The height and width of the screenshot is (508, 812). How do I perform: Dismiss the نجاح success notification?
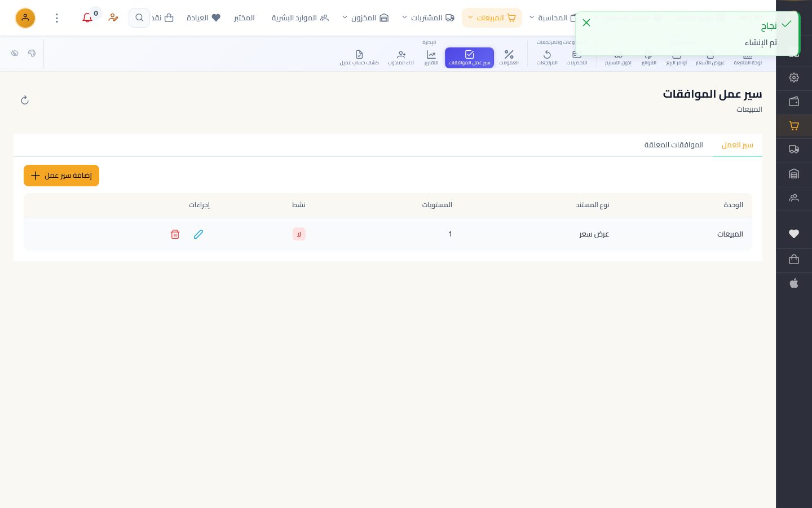pos(586,23)
